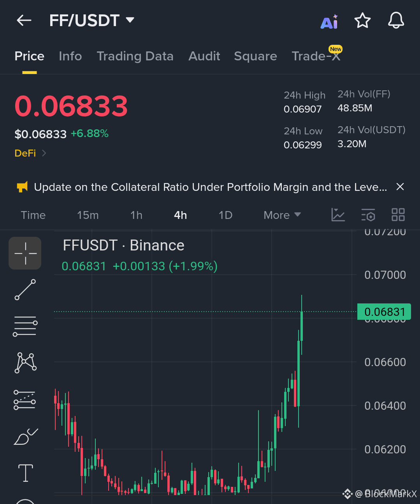
Task: Switch chart interval to 15m
Action: 88,215
